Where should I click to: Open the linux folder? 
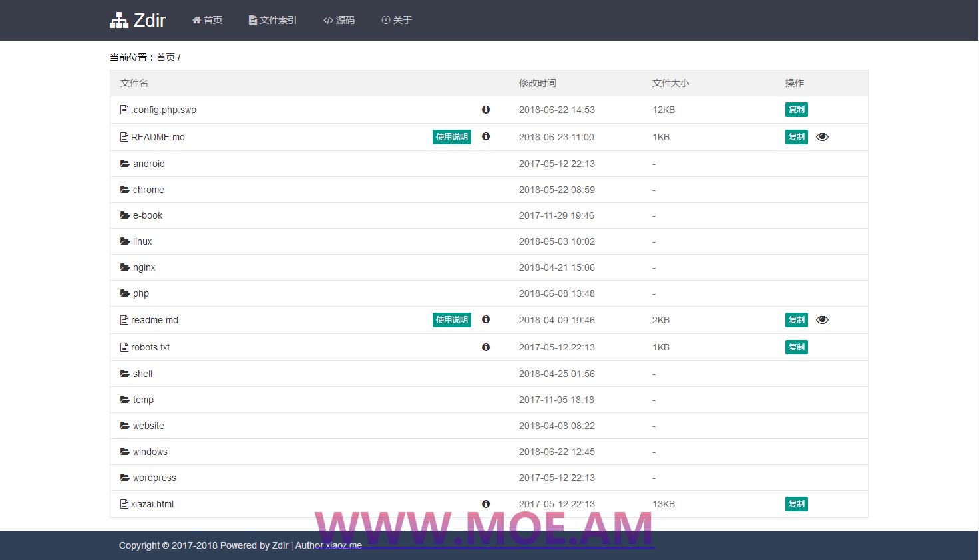(x=142, y=241)
